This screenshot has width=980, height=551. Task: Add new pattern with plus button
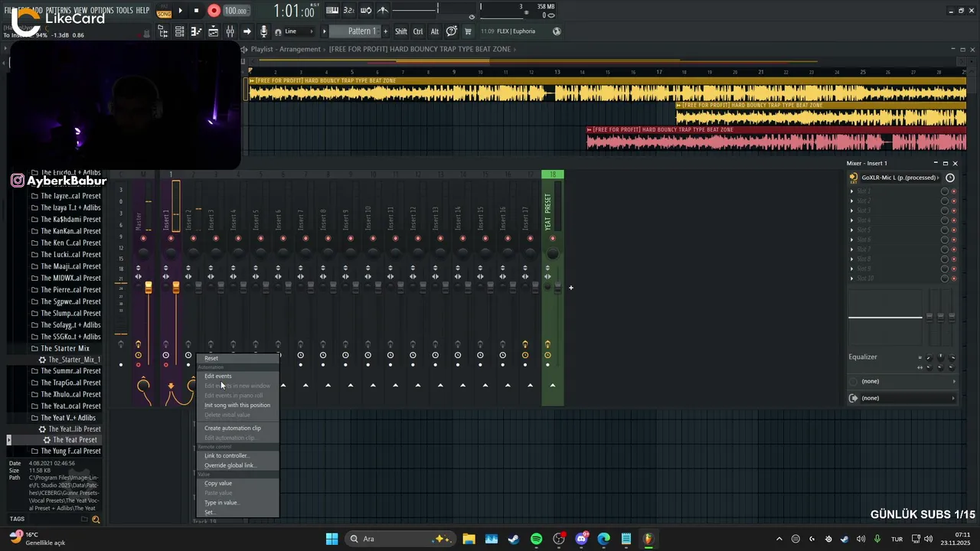pyautogui.click(x=384, y=31)
